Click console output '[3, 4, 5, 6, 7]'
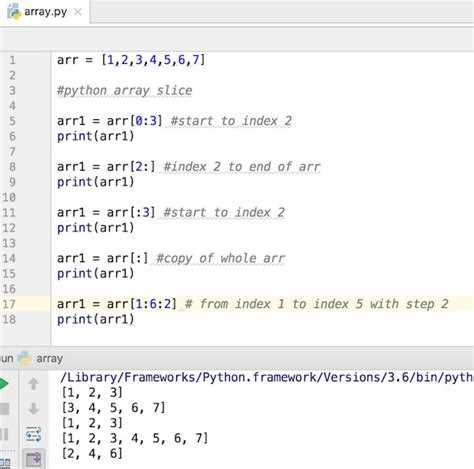The height and width of the screenshot is (469, 474). click(114, 408)
